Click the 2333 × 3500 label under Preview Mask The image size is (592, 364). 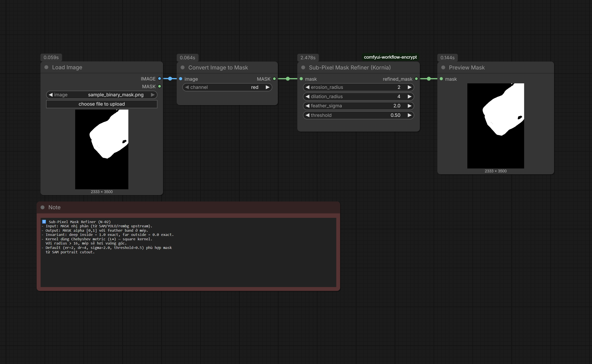click(x=496, y=171)
